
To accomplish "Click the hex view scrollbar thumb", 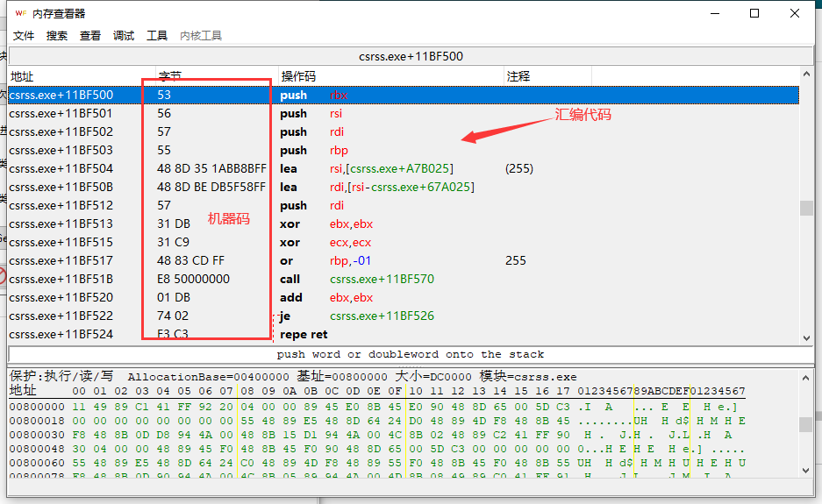I will pos(806,424).
